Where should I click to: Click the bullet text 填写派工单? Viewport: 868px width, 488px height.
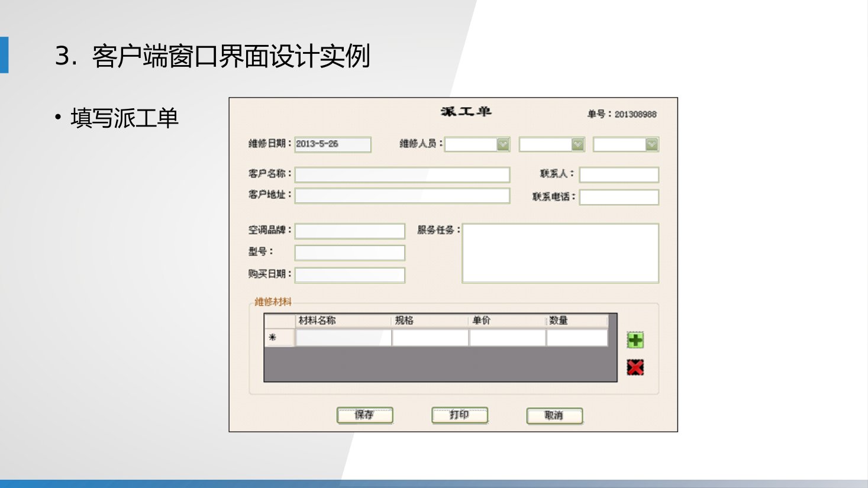(x=124, y=118)
